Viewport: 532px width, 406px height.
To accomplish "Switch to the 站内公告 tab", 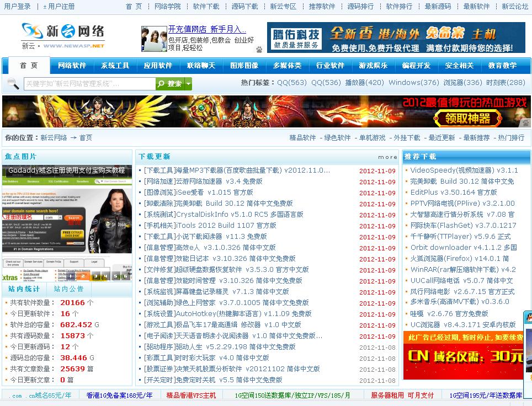I will pos(69,289).
